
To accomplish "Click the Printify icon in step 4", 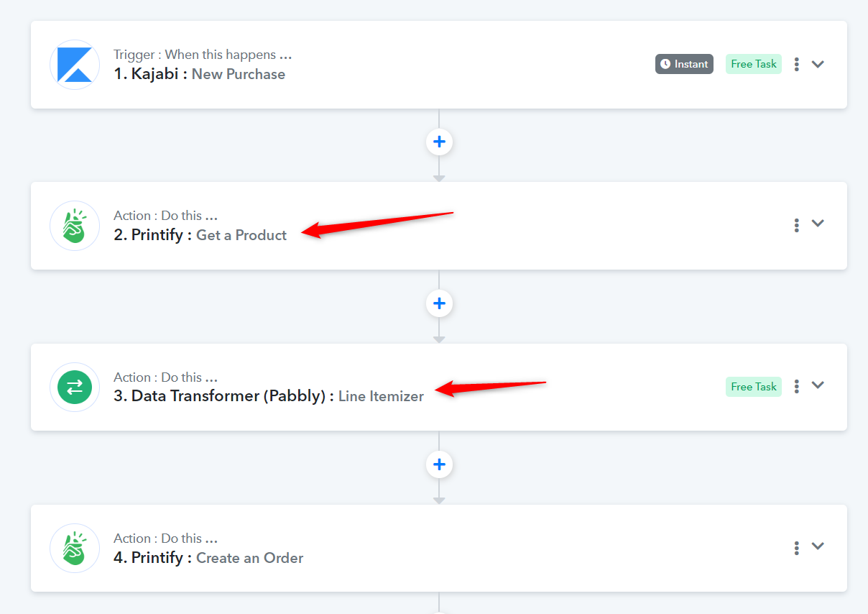I will pyautogui.click(x=75, y=549).
